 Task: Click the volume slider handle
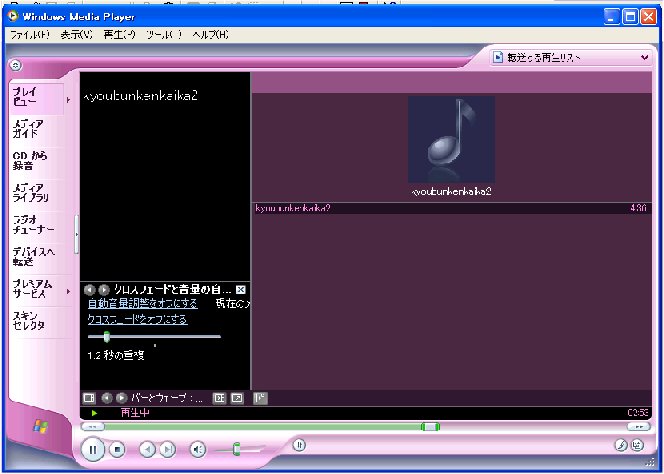237,449
